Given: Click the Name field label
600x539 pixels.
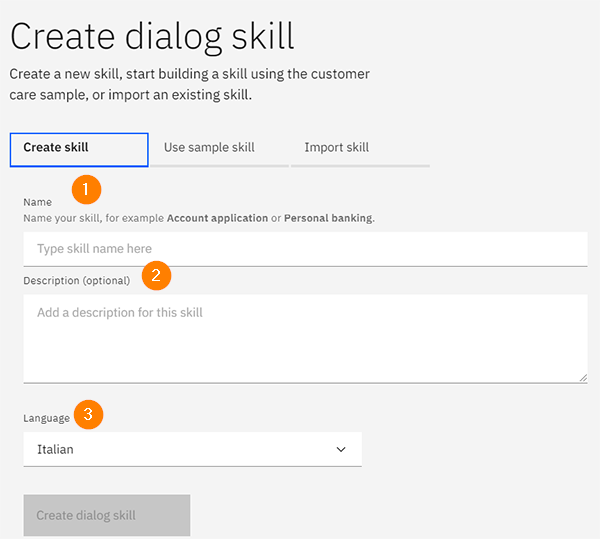Looking at the screenshot, I should [x=38, y=202].
